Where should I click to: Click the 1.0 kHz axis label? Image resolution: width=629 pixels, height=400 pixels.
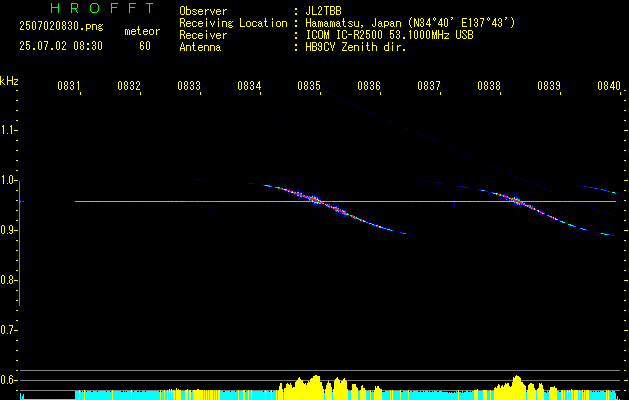pos(8,180)
